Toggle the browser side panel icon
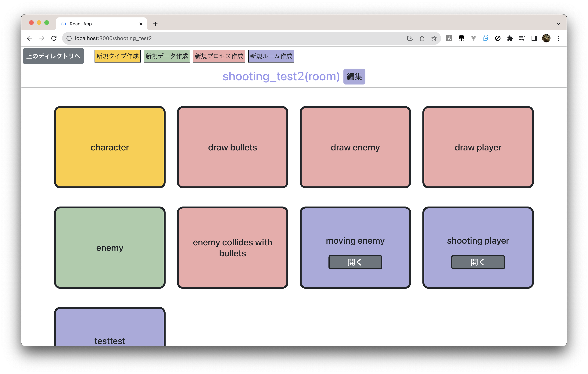Viewport: 588px width, 374px height. point(534,38)
